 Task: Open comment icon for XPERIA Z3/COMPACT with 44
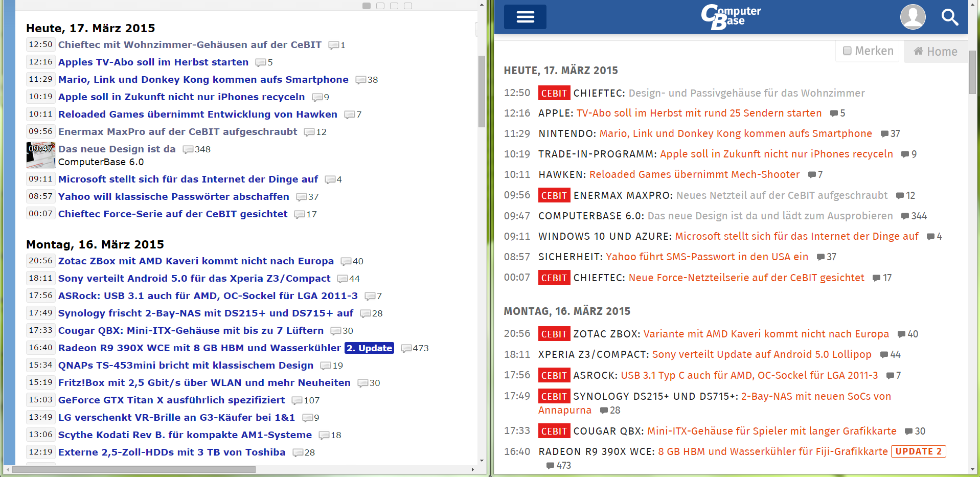884,354
